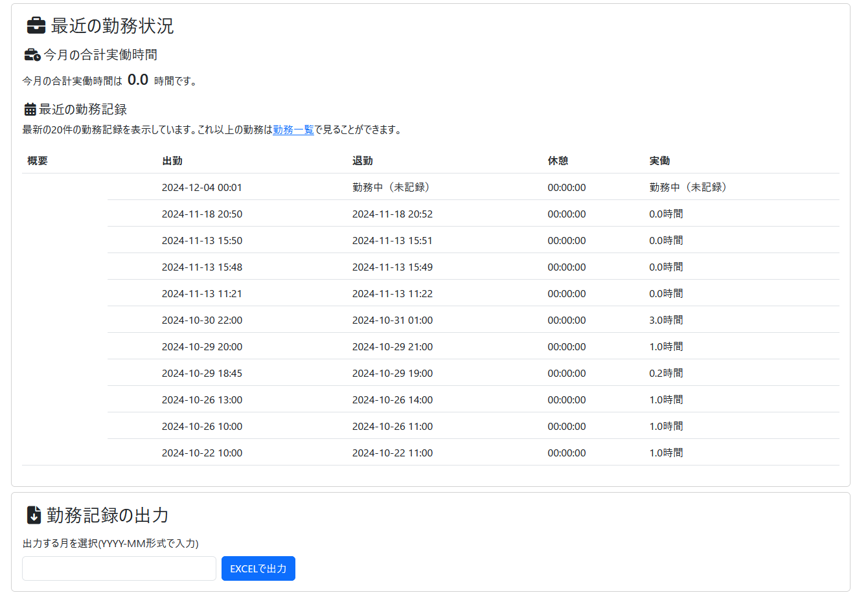Screen dimensions: 868x595
Task: Click the 3.0時間 worked hours cell
Action: tap(666, 320)
